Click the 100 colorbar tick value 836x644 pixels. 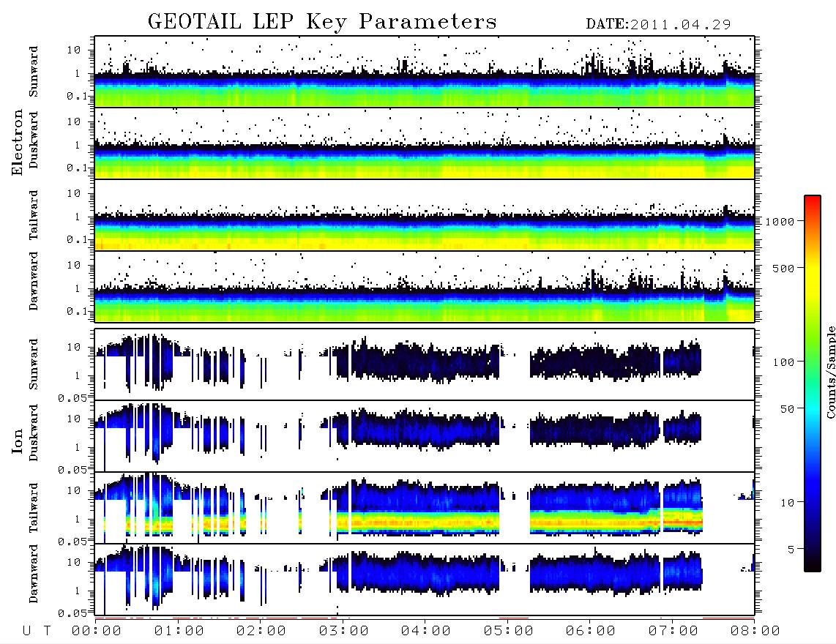[783, 362]
